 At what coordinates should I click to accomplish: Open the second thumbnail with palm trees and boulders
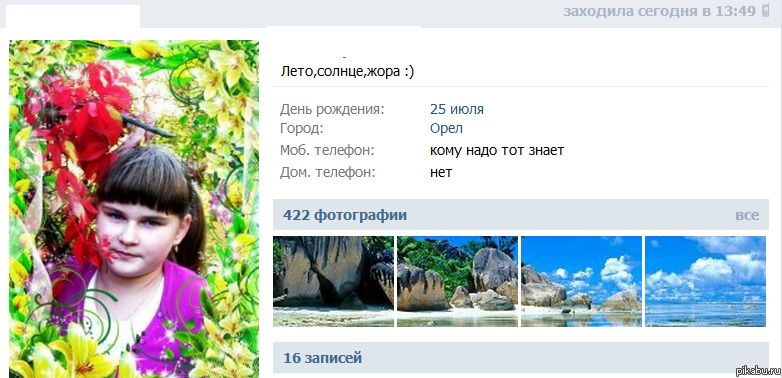[457, 281]
